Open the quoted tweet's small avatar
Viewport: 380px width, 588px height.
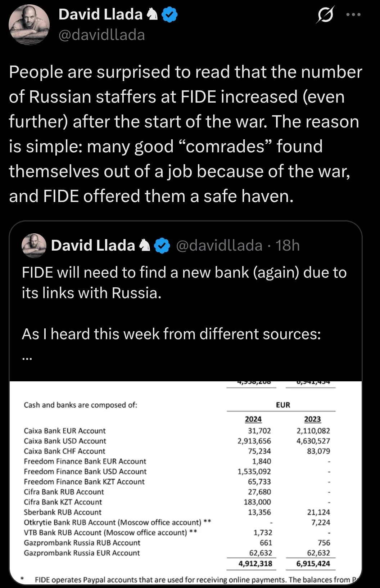34,246
